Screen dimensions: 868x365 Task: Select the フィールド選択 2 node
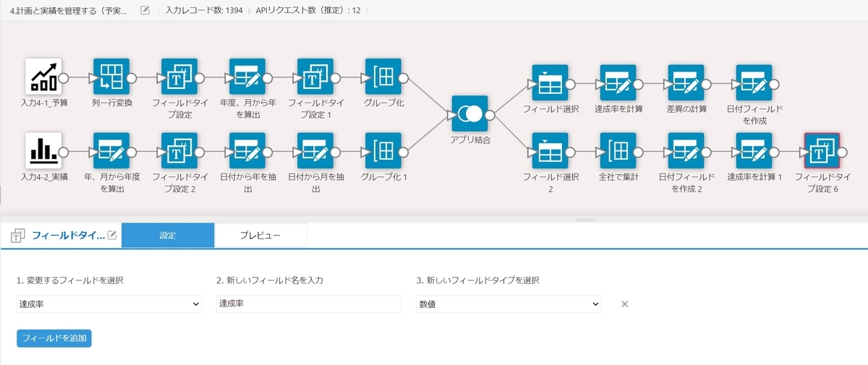tap(550, 150)
